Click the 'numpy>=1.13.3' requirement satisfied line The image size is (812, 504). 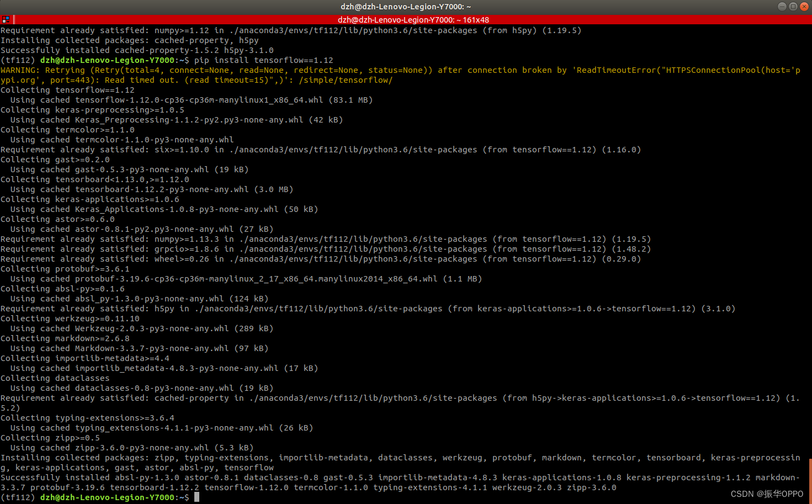tap(326, 239)
